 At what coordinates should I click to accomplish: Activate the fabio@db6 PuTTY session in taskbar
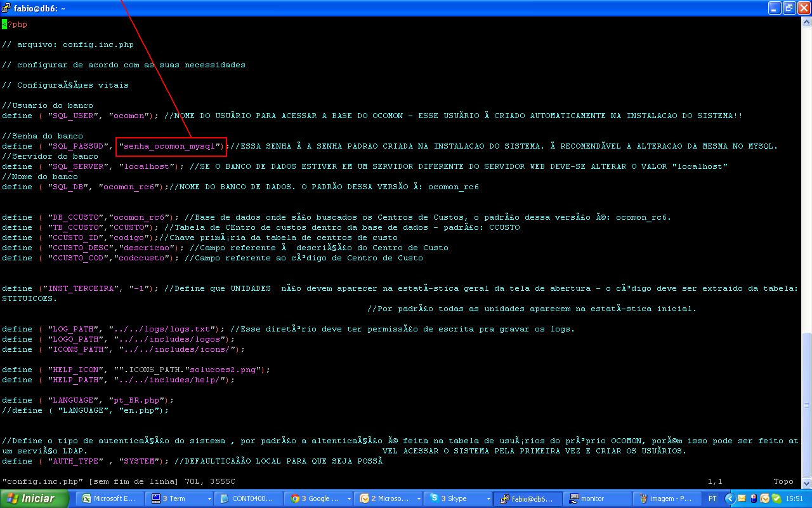(528, 498)
